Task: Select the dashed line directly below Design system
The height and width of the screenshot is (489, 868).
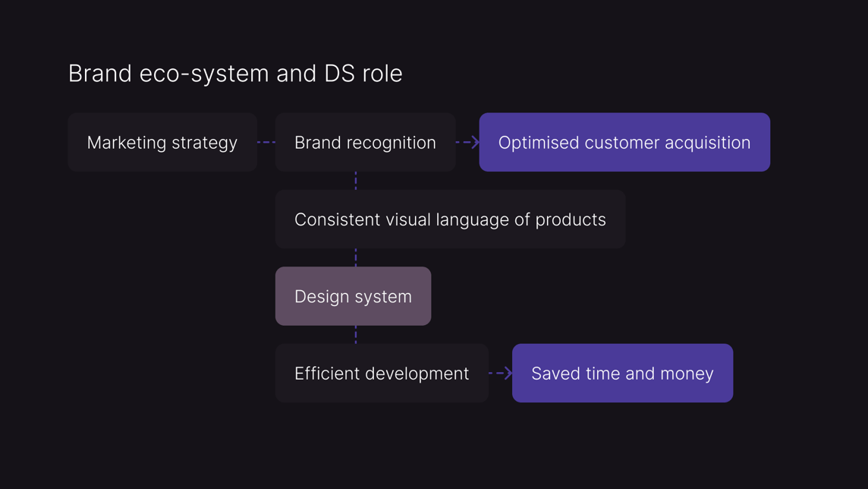Action: [x=356, y=335]
